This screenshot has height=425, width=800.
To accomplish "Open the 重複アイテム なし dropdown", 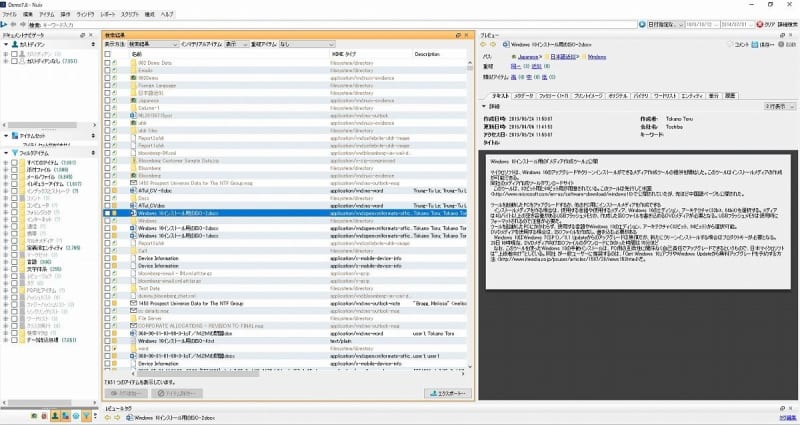I will click(x=307, y=44).
